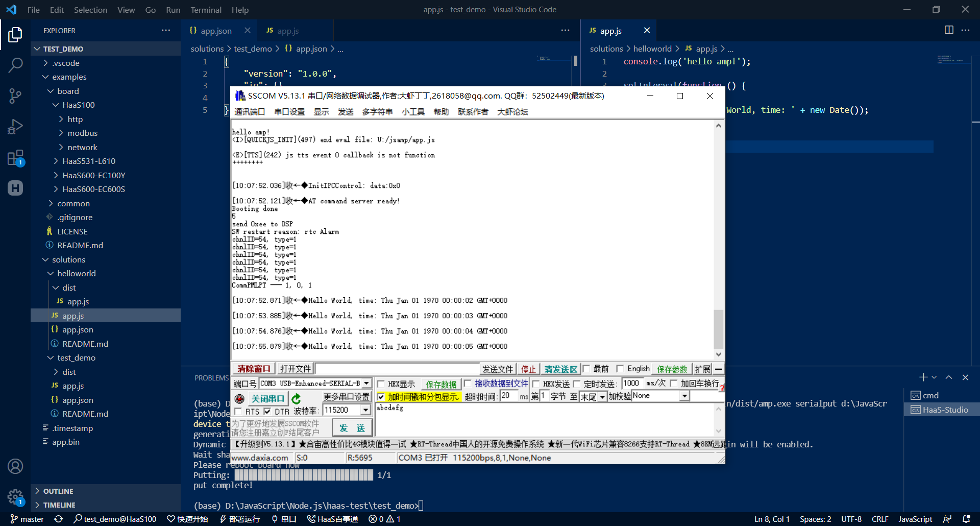The width and height of the screenshot is (980, 526).
Task: Open notifications bell in status bar
Action: point(966,519)
